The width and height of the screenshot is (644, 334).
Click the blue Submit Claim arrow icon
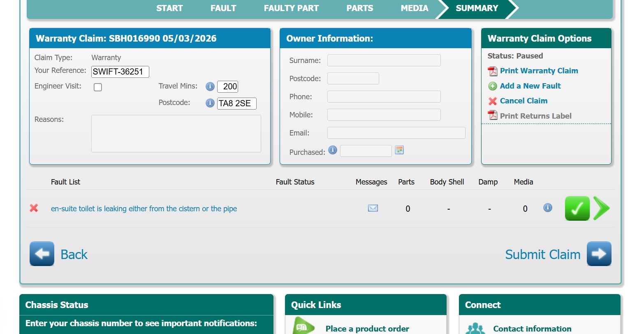(x=599, y=254)
